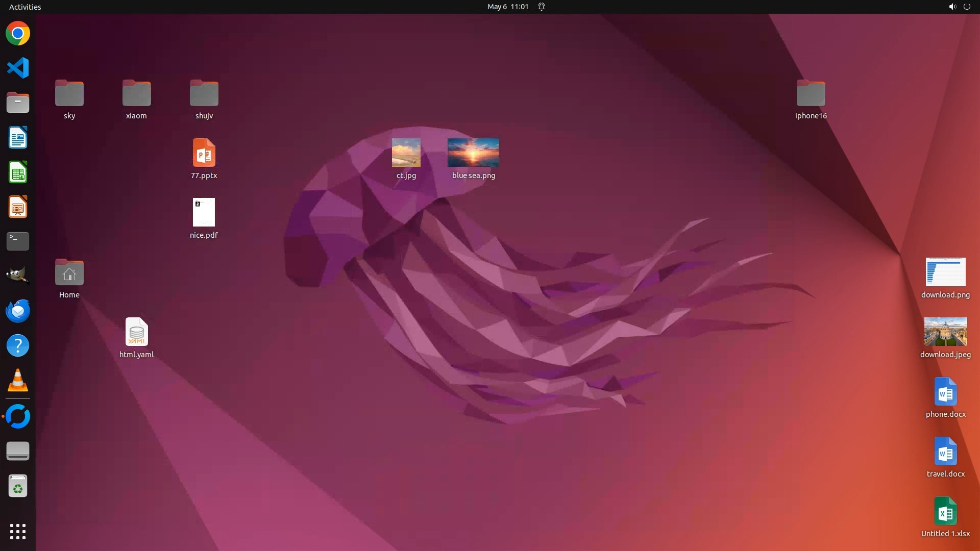Launch GIMP image editor from dock

18,275
